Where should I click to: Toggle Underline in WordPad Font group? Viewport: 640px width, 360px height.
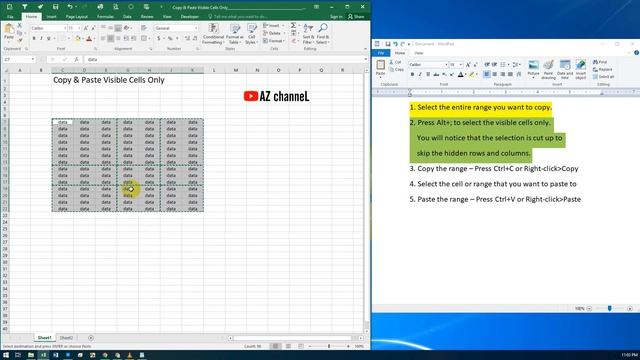point(428,74)
